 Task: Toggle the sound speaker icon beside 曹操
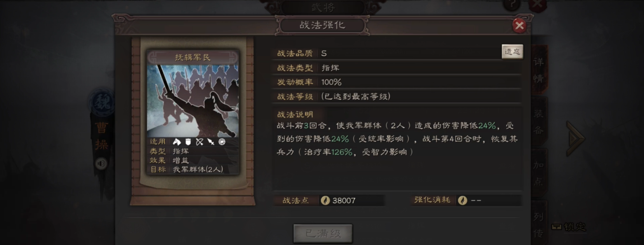tap(101, 164)
